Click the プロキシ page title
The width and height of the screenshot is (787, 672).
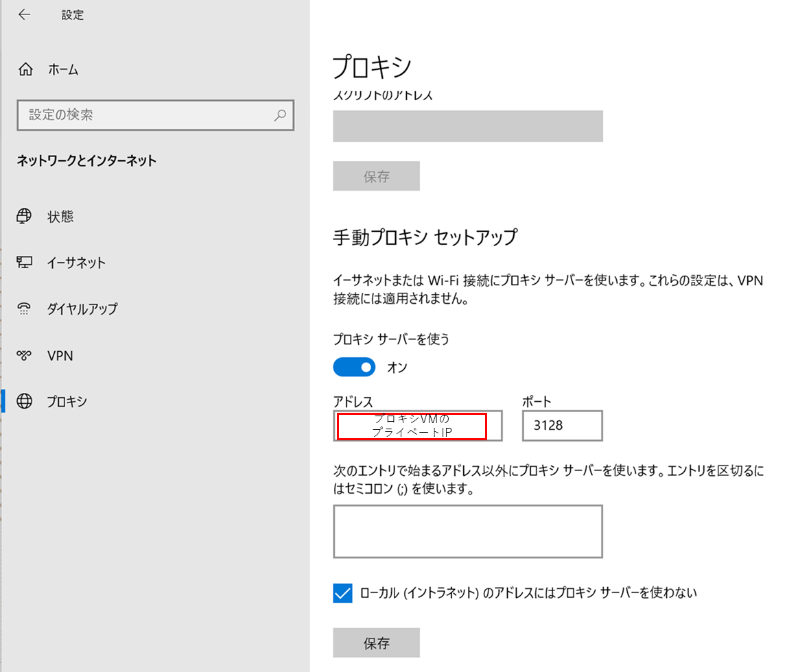point(372,68)
